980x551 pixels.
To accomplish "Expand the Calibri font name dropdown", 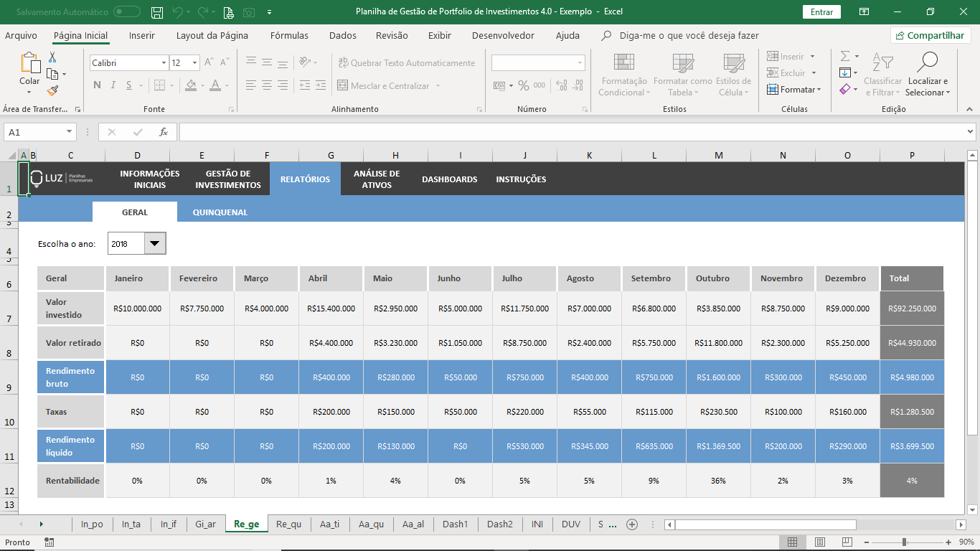I will (x=164, y=63).
